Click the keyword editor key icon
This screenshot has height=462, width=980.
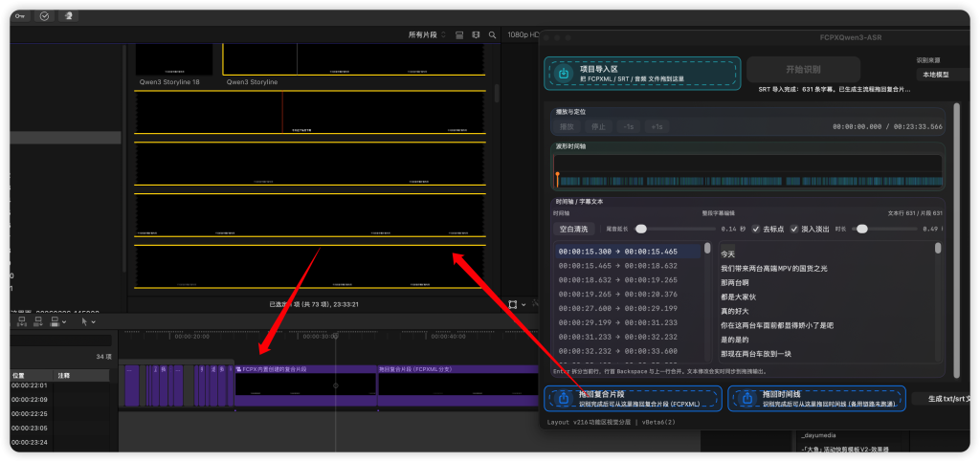click(20, 16)
